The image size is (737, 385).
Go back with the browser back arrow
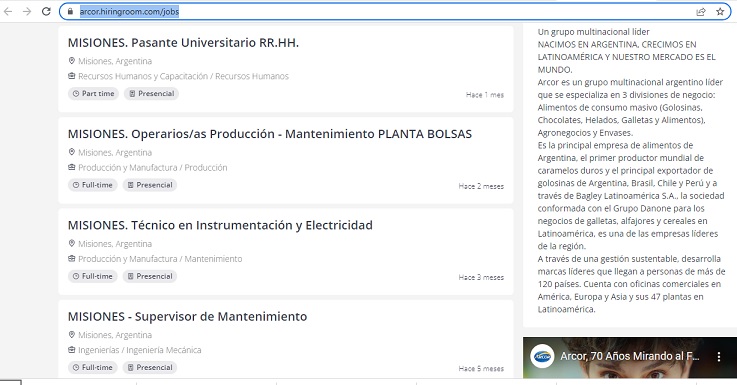pos(8,11)
